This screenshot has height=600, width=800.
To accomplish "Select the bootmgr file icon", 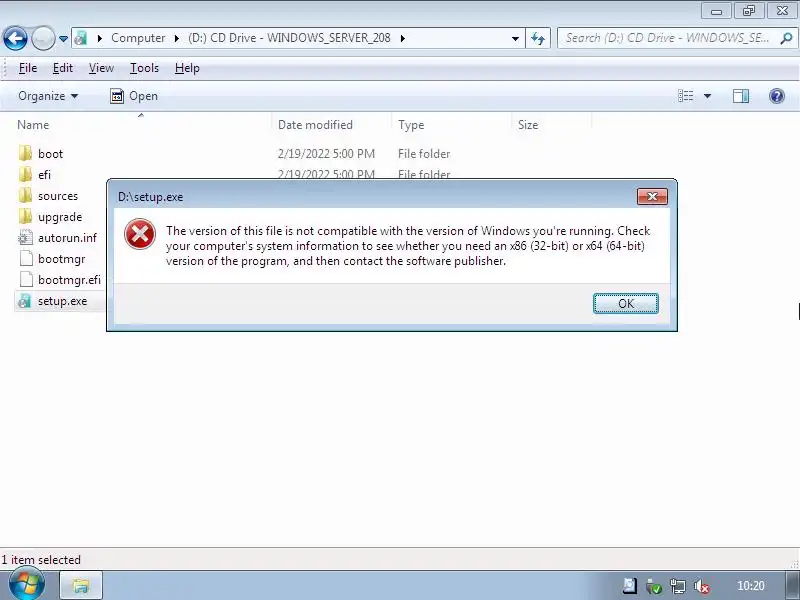I will point(26,259).
